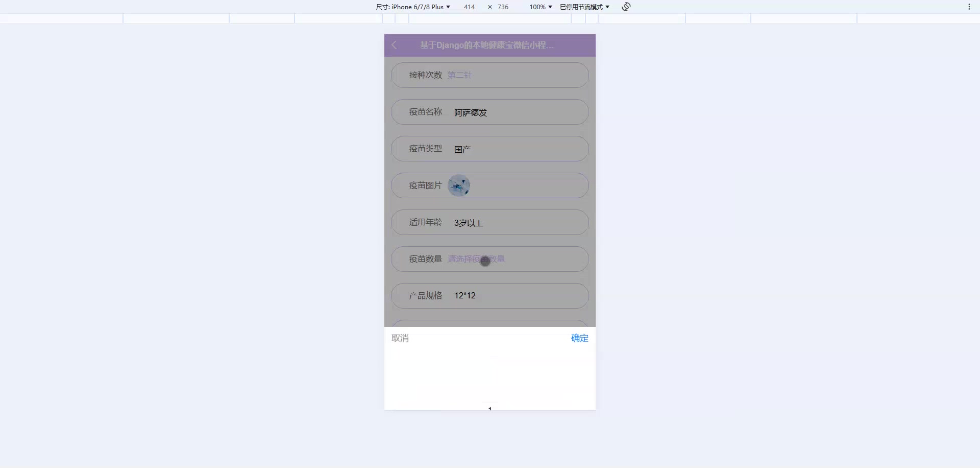Click the back arrow in the purple header
The width and height of the screenshot is (980, 468).
(x=394, y=45)
